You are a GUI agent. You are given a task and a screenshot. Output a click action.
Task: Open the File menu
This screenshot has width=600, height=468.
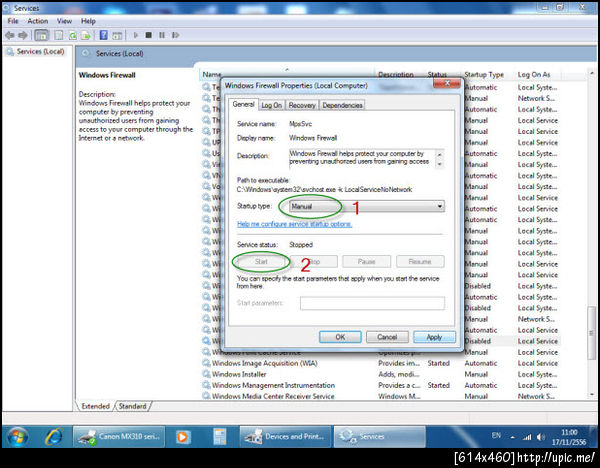pyautogui.click(x=13, y=21)
